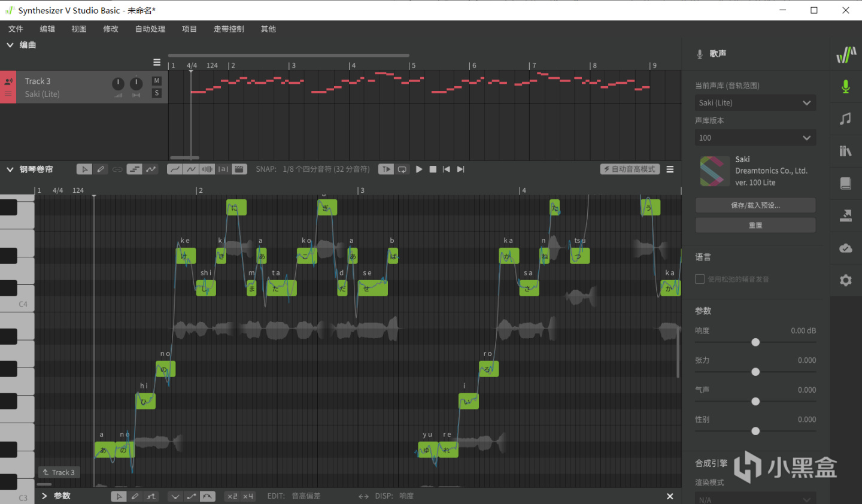Screen dimensions: 862x504
Task: Select the pitch editing mode icon in piano roll
Action: tap(151, 169)
